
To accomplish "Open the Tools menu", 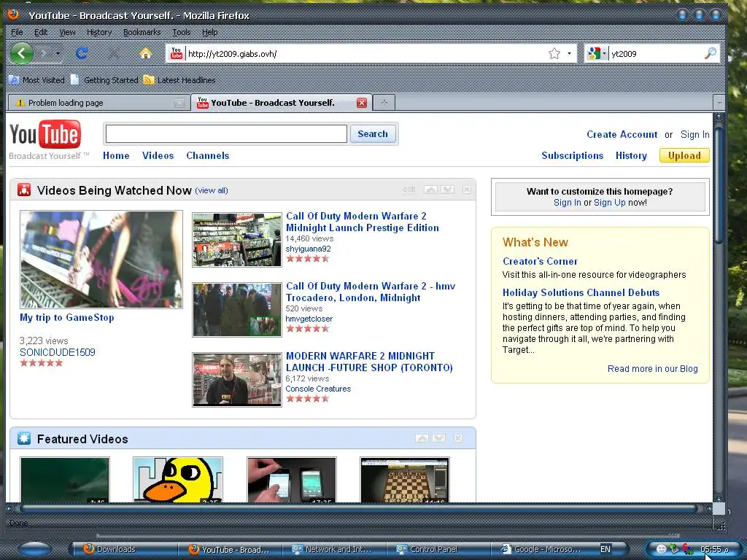I will 181,32.
